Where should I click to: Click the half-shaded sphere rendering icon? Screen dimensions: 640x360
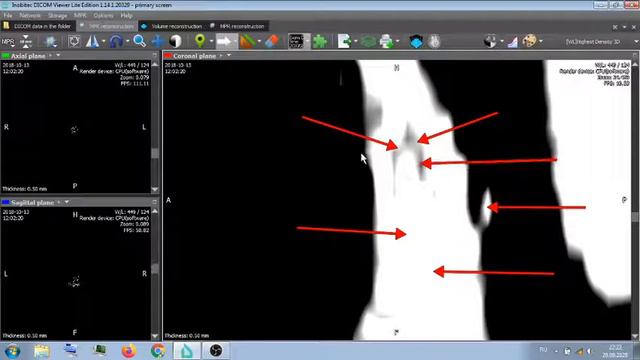point(490,41)
